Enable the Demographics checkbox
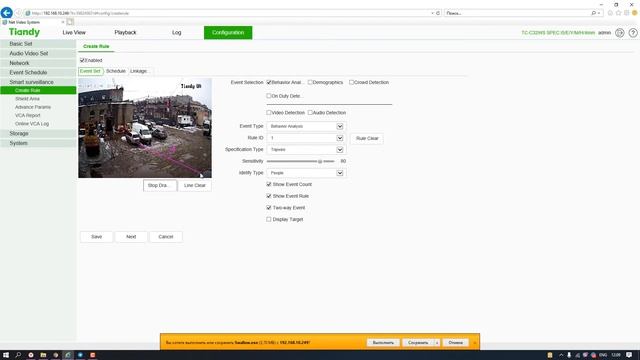Viewport: 640px width, 360px height. (310, 82)
